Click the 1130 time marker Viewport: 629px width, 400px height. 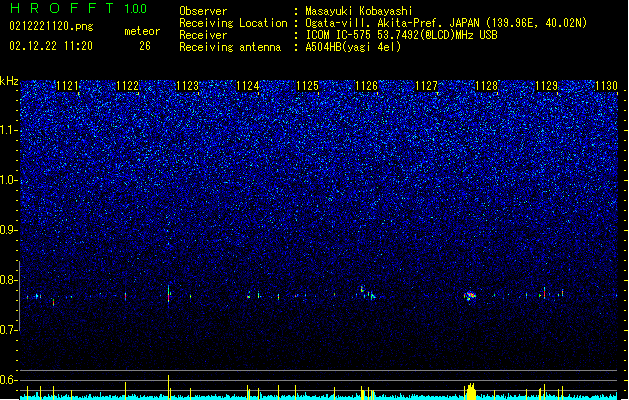tap(606, 86)
